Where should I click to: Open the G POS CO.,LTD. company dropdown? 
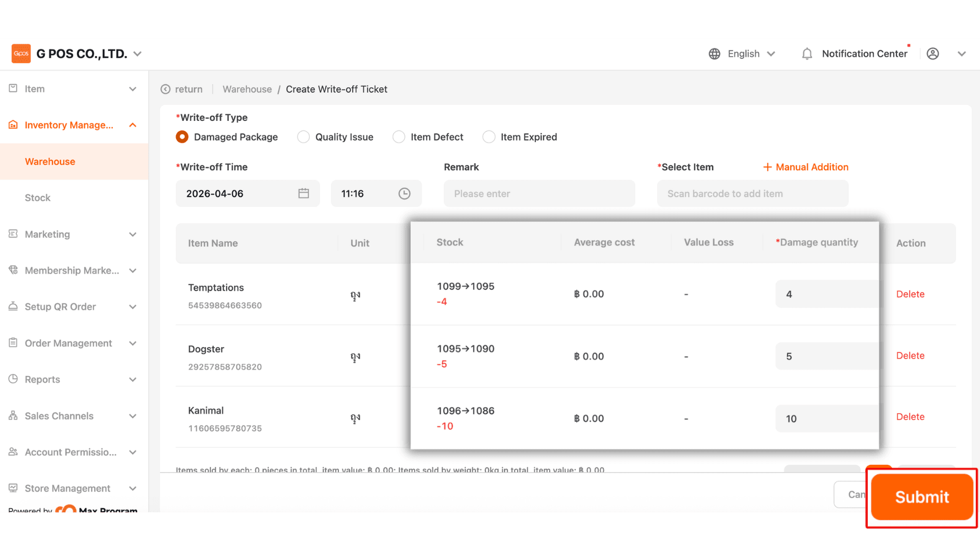[x=137, y=54]
